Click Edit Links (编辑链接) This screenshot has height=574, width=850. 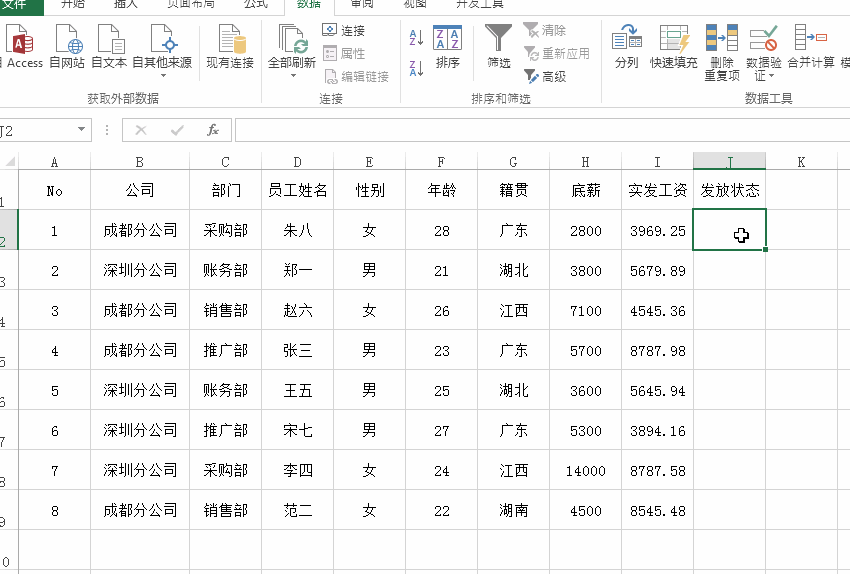coord(356,77)
